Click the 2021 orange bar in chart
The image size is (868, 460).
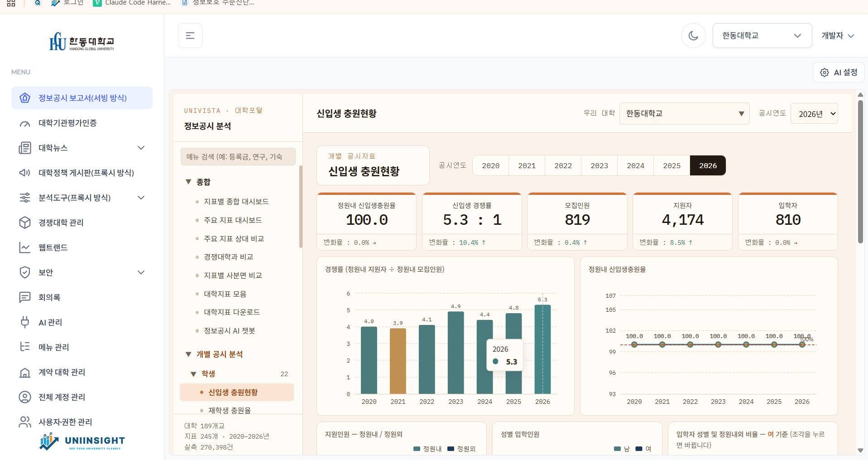(398, 361)
